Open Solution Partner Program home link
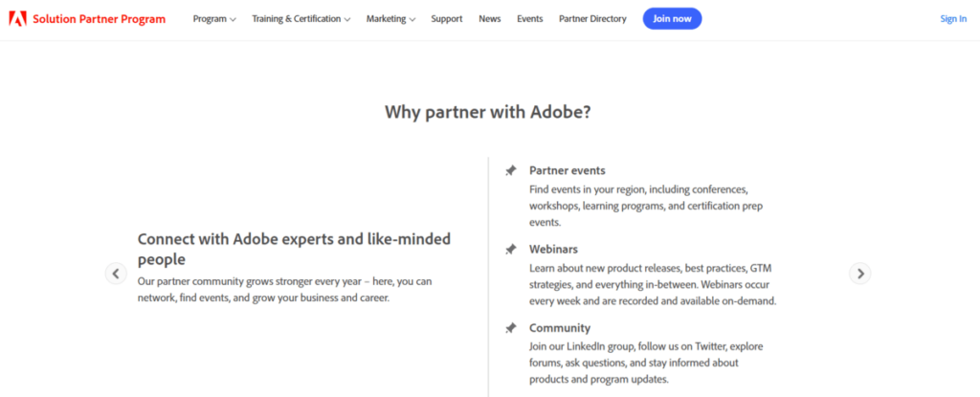 click(x=99, y=19)
